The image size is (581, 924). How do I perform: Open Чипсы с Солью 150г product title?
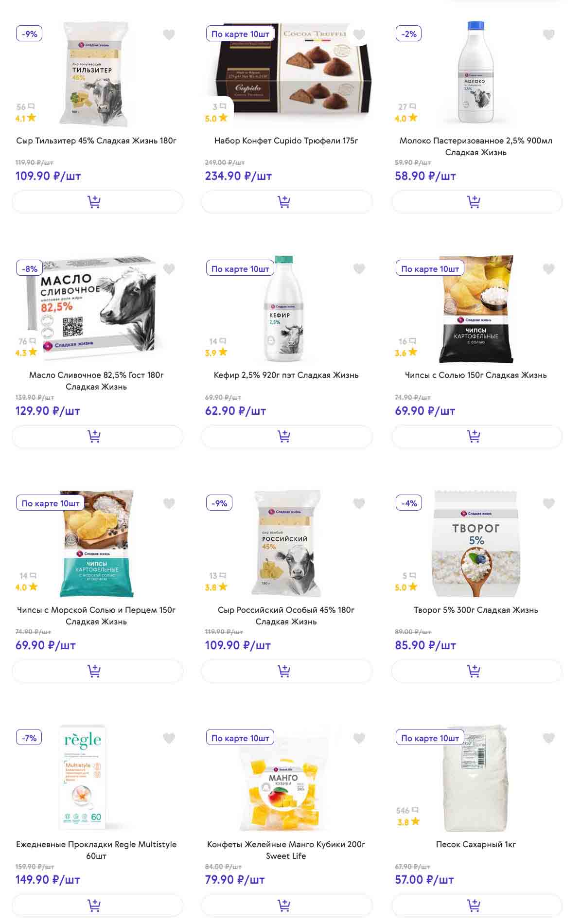coord(475,375)
